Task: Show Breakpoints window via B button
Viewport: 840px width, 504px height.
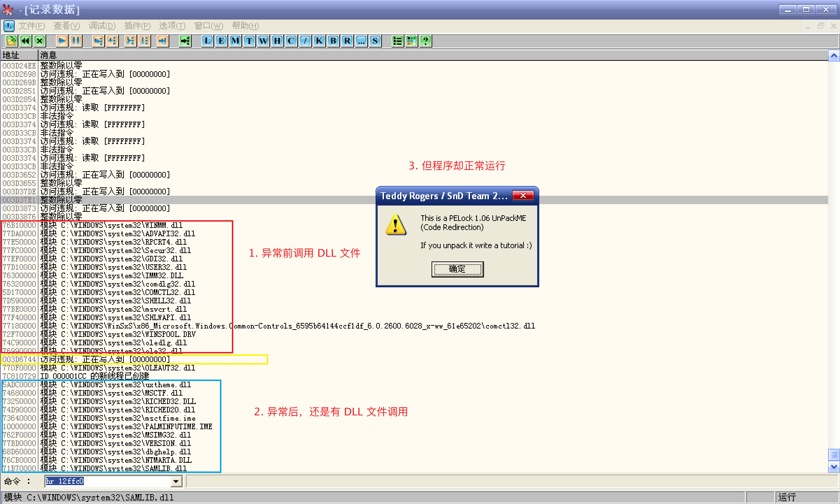Action: 333,41
